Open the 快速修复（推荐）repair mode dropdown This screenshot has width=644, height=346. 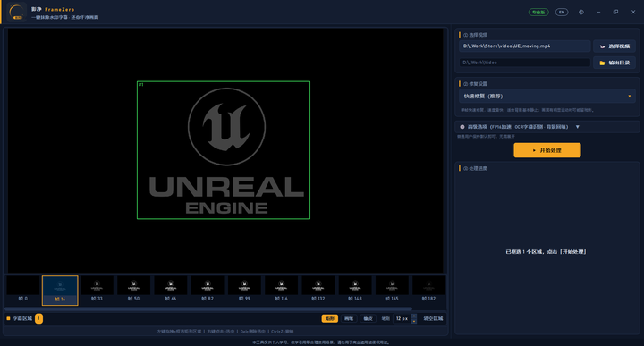[x=547, y=96]
